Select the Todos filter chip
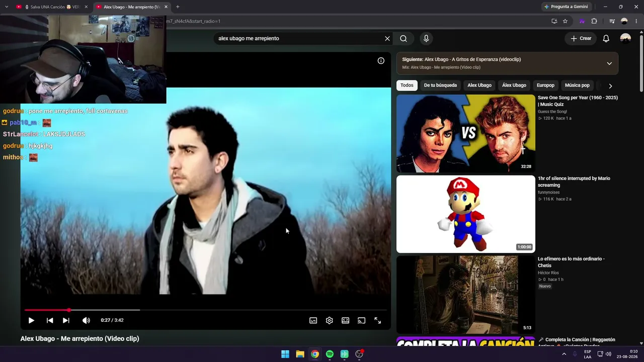The width and height of the screenshot is (644, 362). click(407, 85)
